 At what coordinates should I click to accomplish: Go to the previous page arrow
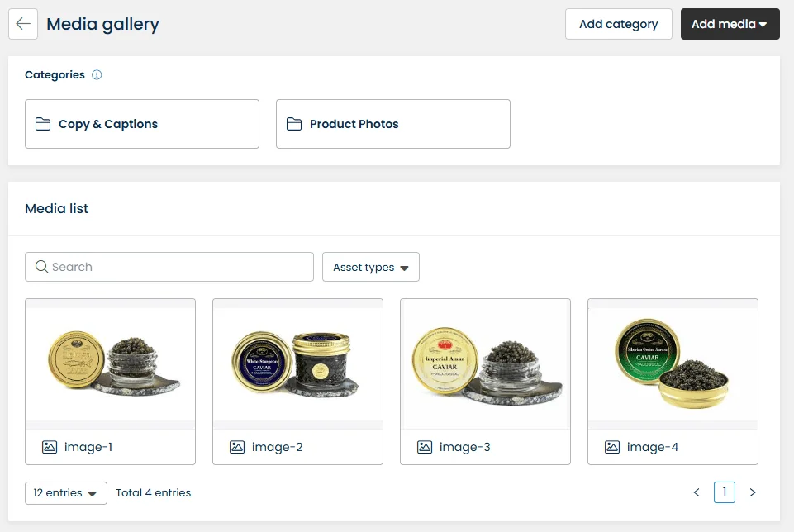697,493
